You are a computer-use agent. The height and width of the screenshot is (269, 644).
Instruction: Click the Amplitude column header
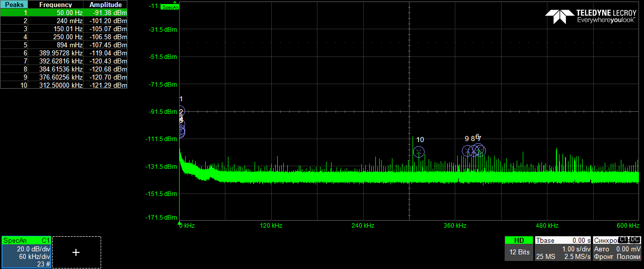tap(106, 5)
